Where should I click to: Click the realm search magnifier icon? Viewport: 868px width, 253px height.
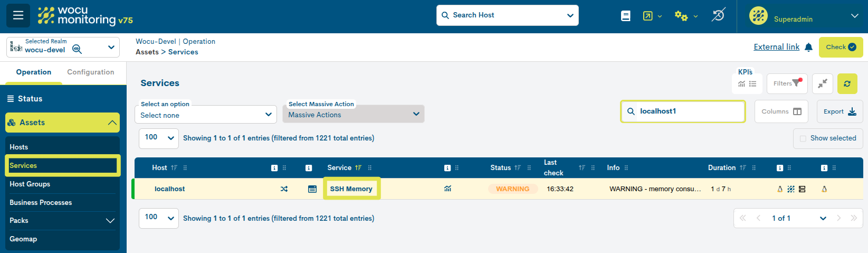click(x=77, y=49)
